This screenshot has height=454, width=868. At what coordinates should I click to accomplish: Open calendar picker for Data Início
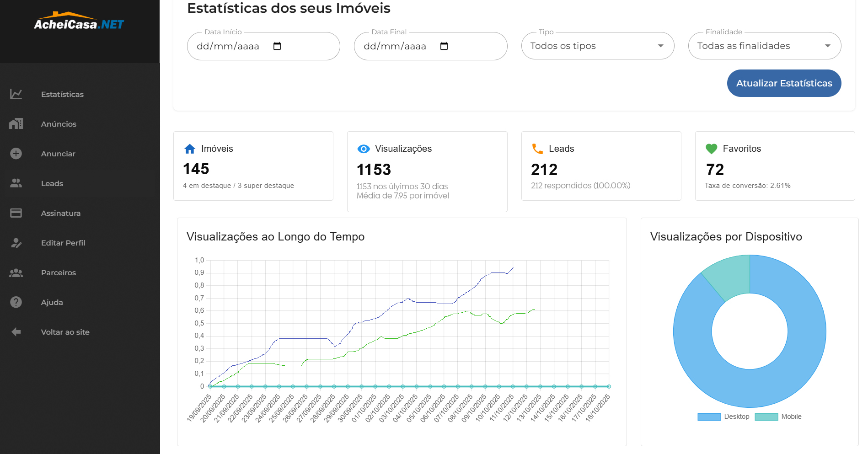coord(277,46)
